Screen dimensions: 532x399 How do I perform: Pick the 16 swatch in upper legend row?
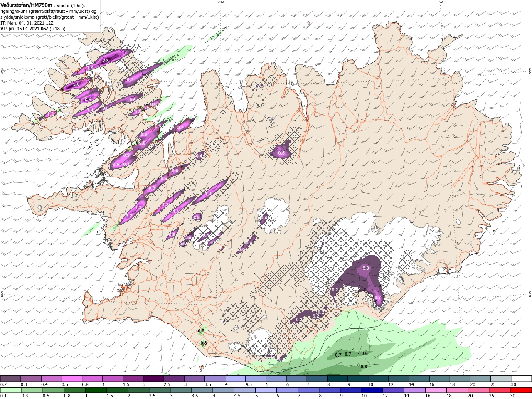pos(440,379)
